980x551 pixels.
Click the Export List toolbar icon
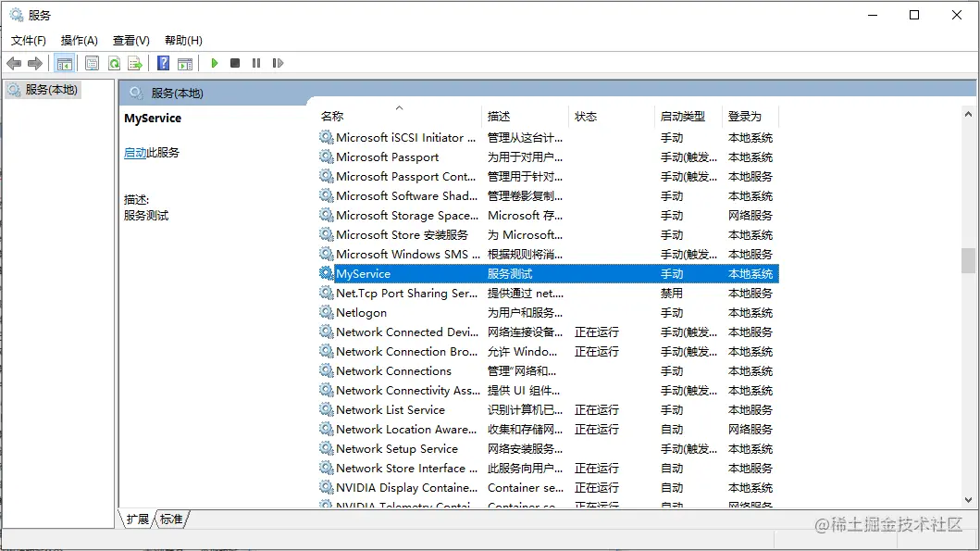pos(135,63)
